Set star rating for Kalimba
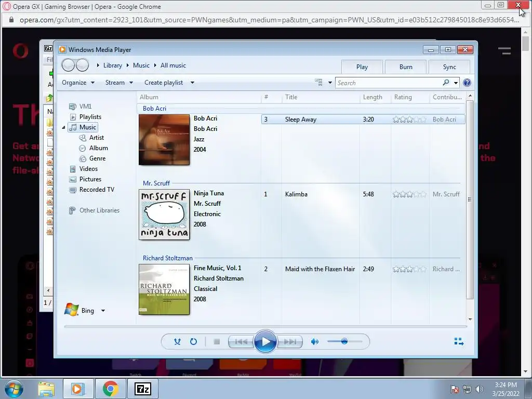This screenshot has height=399, width=532. [x=409, y=194]
